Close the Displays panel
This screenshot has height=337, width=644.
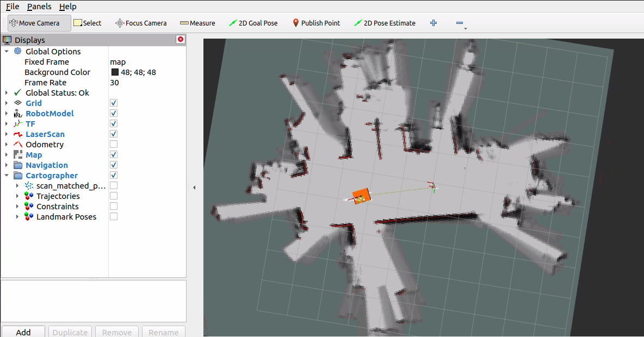(181, 40)
